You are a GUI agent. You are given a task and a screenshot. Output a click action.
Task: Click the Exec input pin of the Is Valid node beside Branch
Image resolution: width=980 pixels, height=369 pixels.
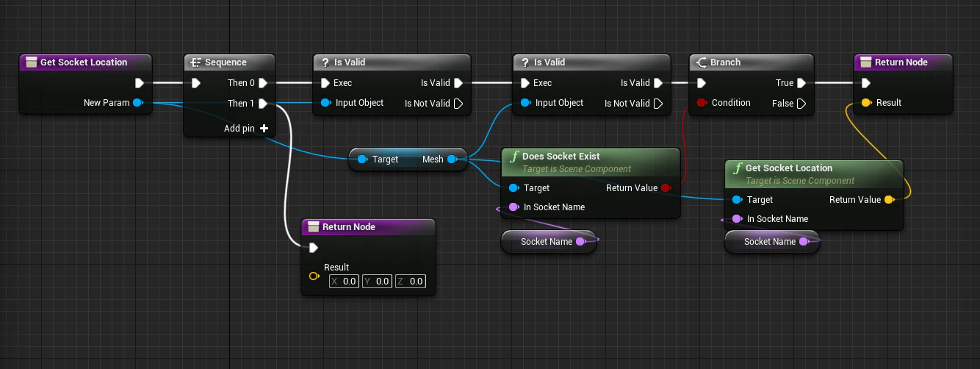pyautogui.click(x=525, y=83)
